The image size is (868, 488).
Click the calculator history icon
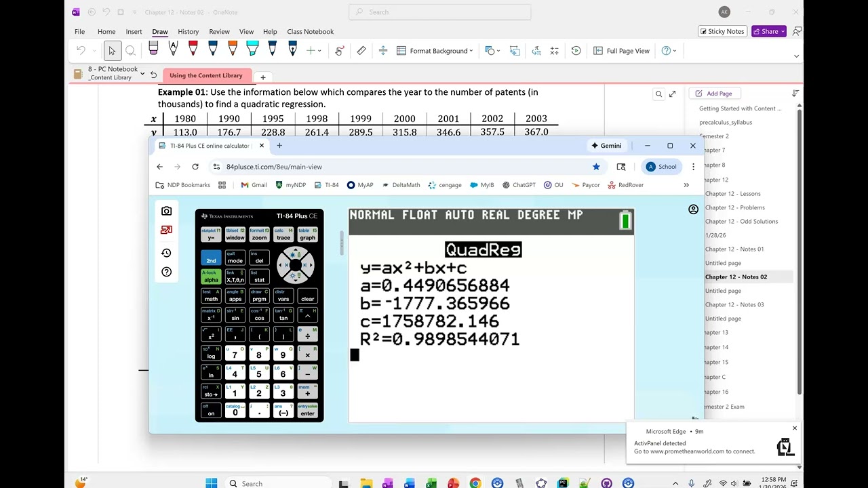pos(166,253)
